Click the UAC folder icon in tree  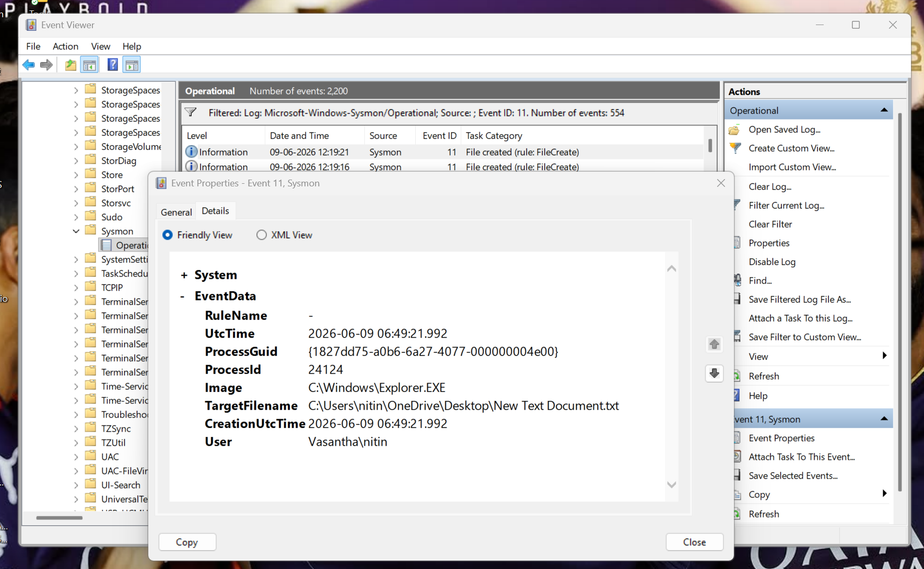91,456
